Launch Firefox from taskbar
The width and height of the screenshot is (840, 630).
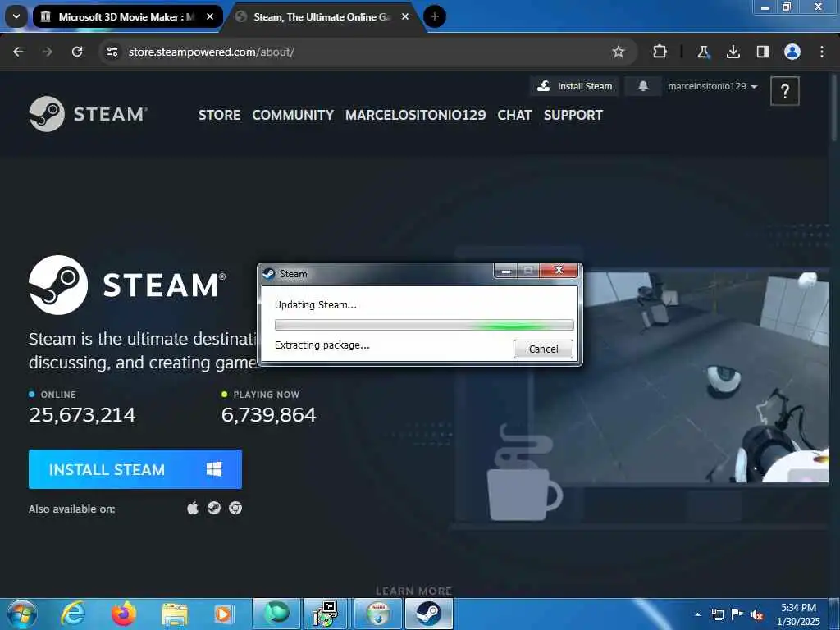123,614
